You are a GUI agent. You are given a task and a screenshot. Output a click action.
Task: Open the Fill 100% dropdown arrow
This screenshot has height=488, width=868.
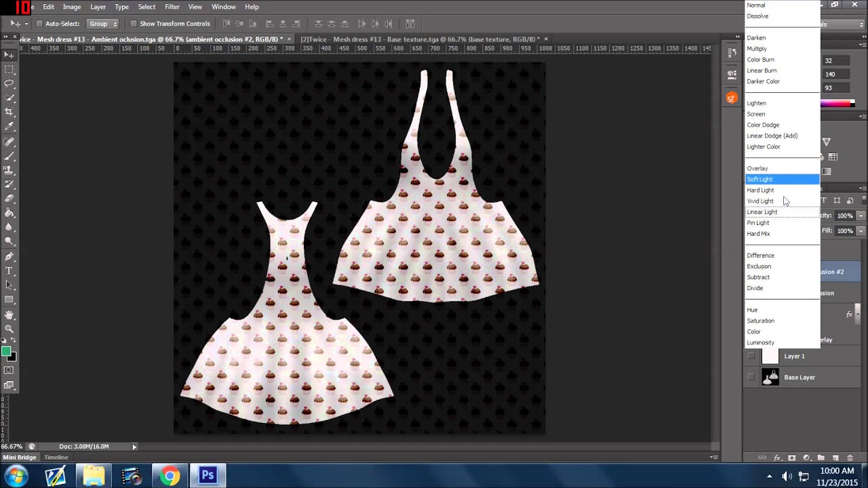click(x=861, y=230)
